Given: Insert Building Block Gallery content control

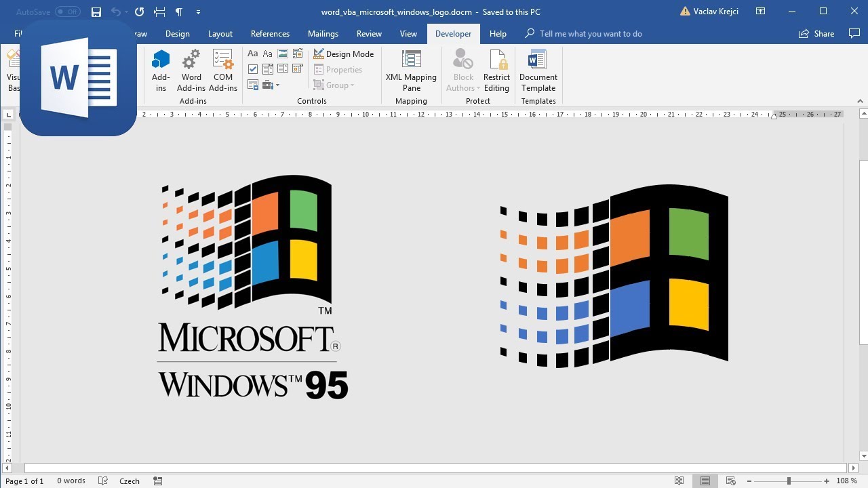Looking at the screenshot, I should pos(298,54).
